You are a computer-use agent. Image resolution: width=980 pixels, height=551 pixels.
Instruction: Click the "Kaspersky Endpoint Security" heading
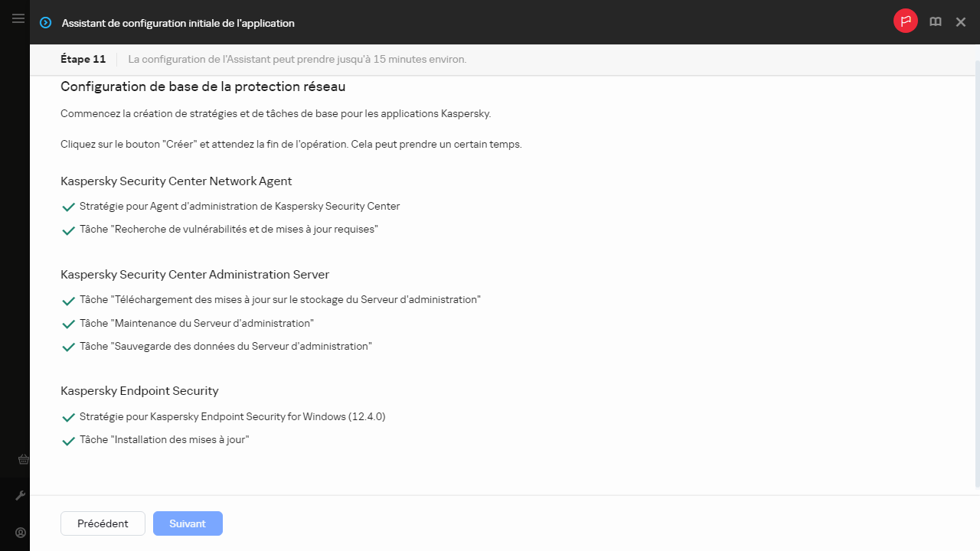click(139, 391)
